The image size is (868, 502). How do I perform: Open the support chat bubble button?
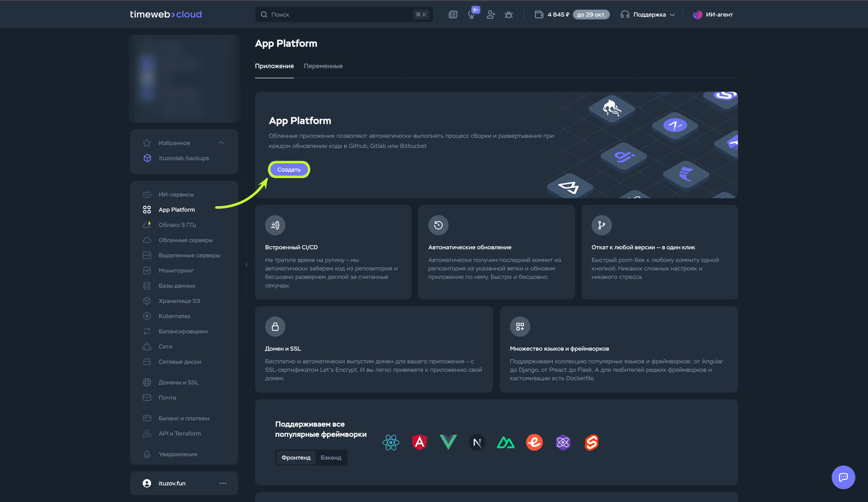(844, 478)
